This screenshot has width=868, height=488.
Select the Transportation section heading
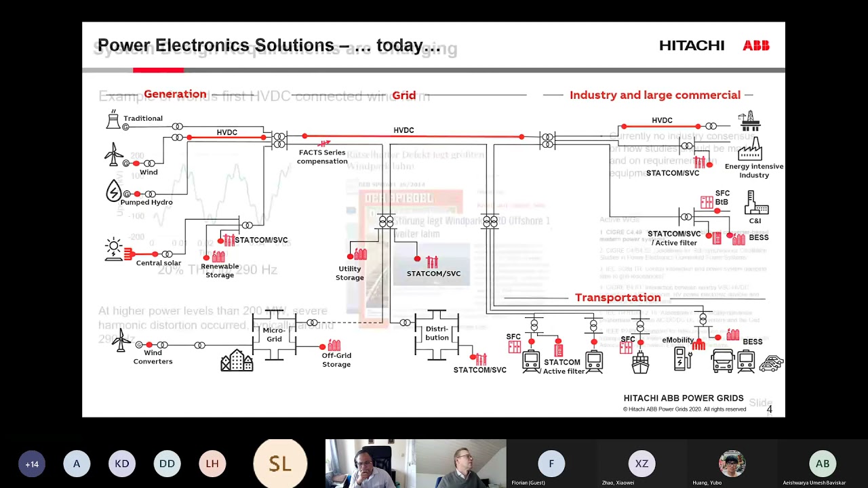618,298
